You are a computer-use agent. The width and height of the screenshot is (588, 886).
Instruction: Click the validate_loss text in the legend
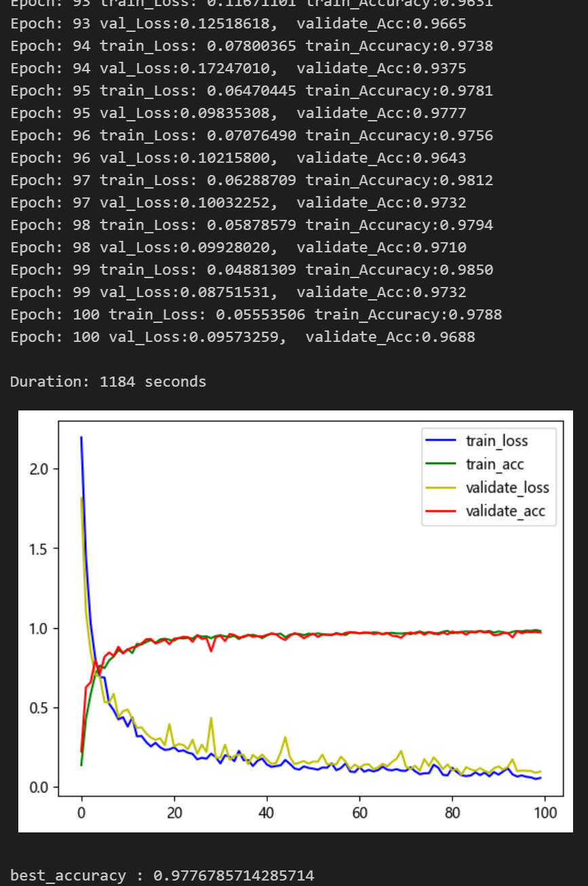[507, 488]
